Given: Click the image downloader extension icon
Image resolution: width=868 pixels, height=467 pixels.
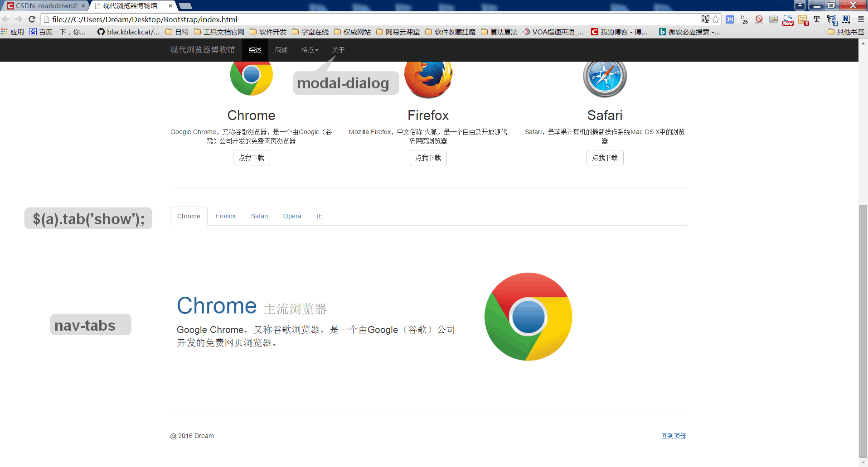Looking at the screenshot, I should (x=774, y=19).
